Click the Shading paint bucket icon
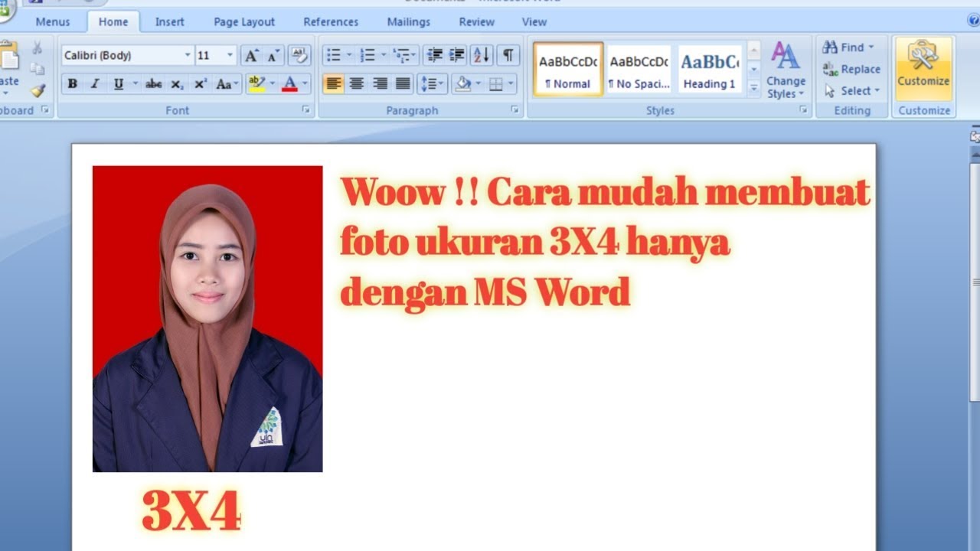The width and height of the screenshot is (980, 551). coord(462,83)
